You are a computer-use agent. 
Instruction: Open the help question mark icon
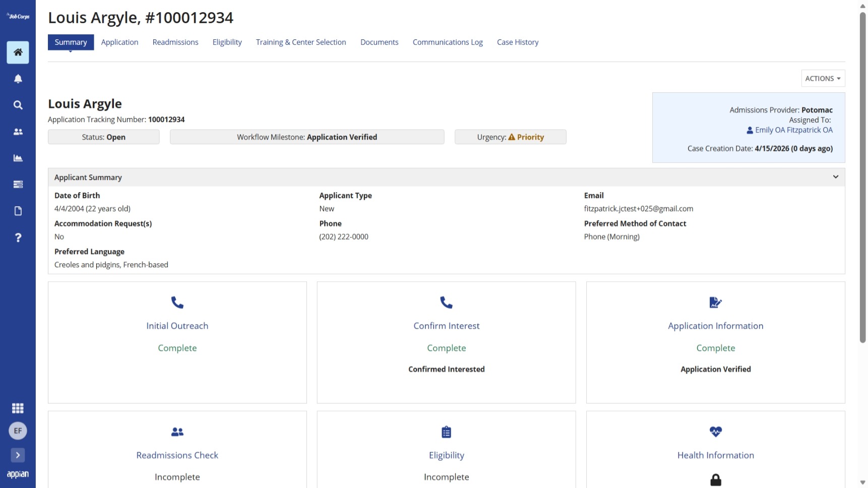coord(18,237)
